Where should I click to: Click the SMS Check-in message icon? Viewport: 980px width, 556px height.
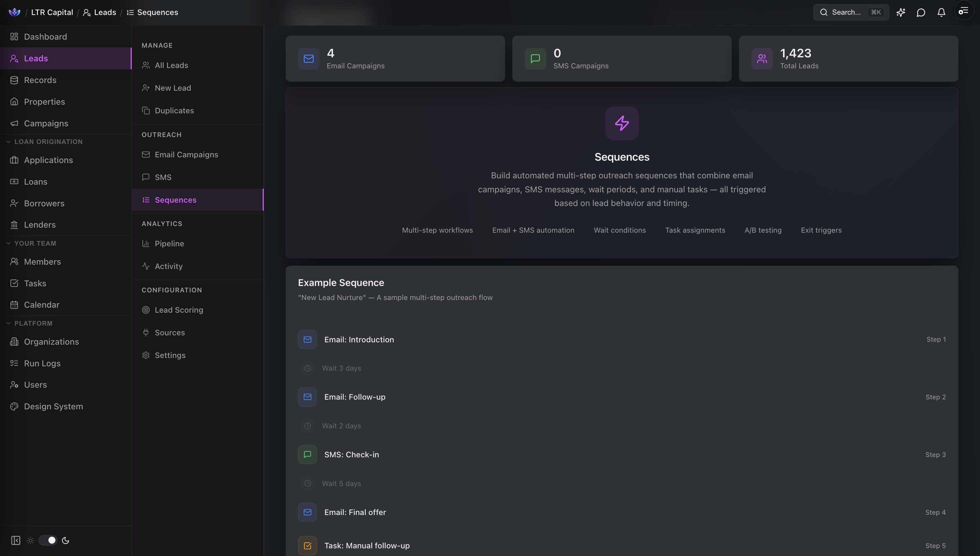pyautogui.click(x=307, y=454)
